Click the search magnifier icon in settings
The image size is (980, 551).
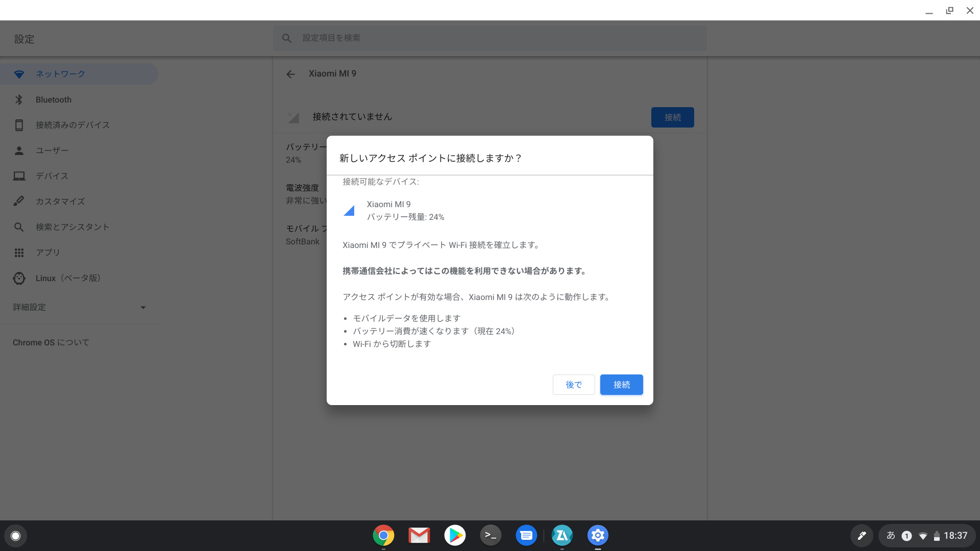point(287,38)
